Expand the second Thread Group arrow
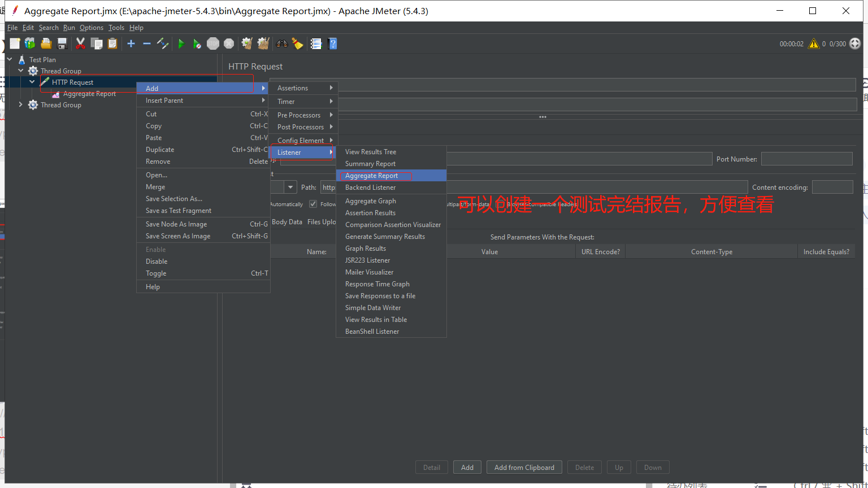This screenshot has height=488, width=868. pyautogui.click(x=21, y=104)
